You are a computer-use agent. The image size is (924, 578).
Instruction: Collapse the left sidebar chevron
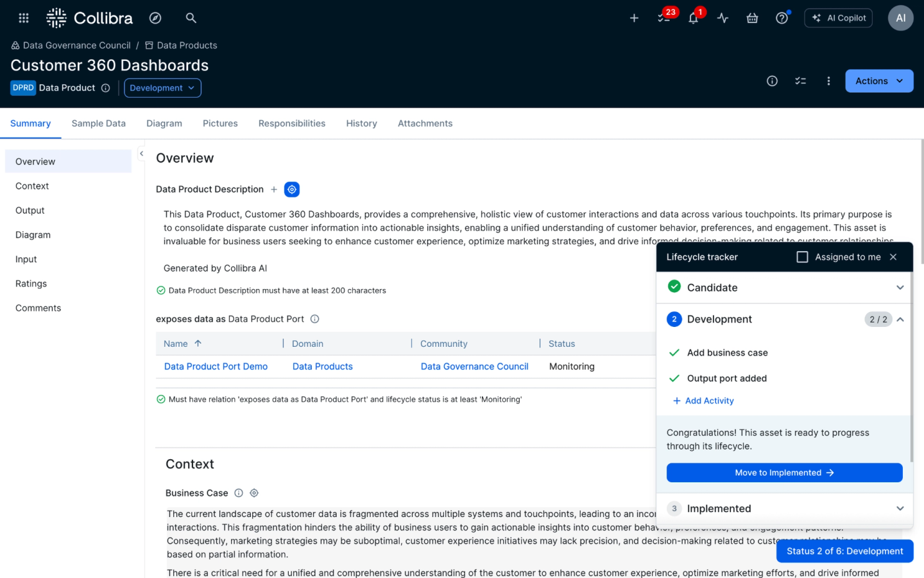click(141, 153)
